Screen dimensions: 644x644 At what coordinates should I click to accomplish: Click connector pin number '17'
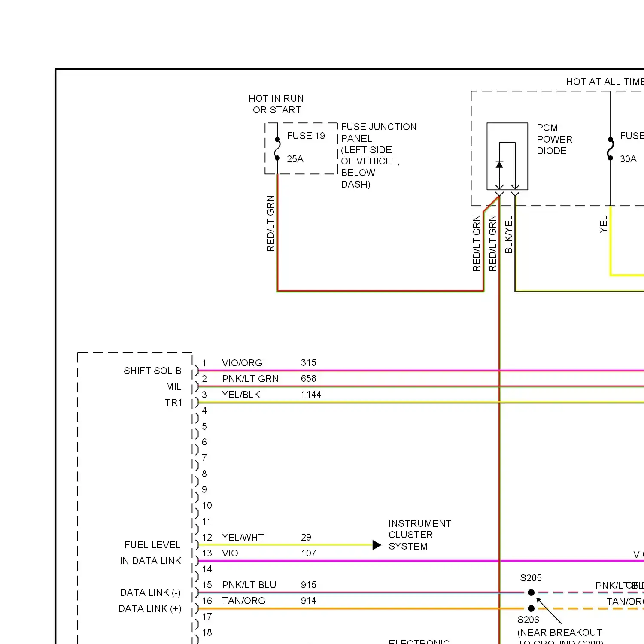pyautogui.click(x=207, y=617)
